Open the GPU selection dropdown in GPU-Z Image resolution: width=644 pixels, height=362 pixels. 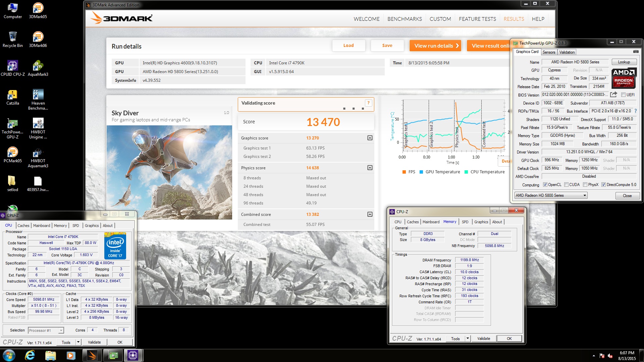(x=551, y=195)
